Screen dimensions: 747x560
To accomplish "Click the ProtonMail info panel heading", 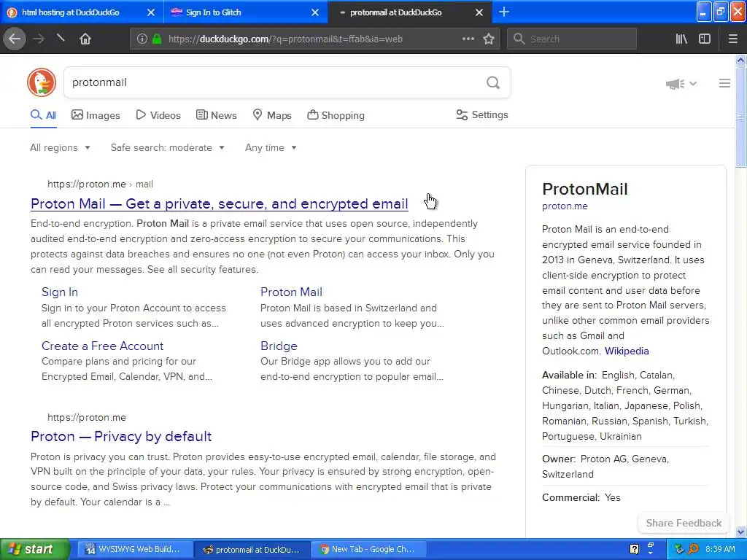I will (584, 189).
